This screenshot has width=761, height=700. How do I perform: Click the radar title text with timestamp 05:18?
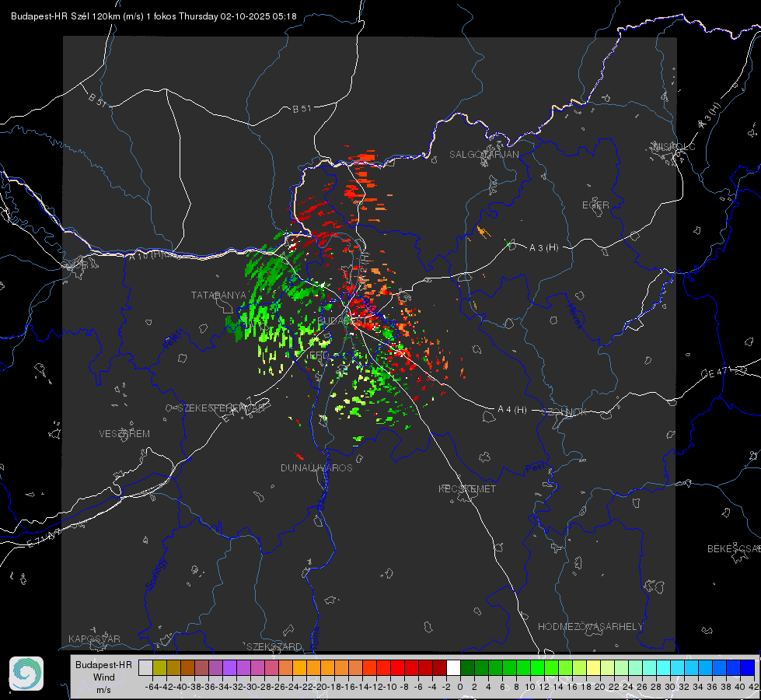(x=154, y=16)
